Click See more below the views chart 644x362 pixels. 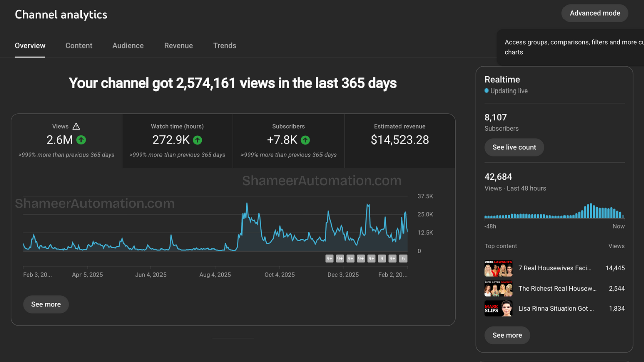[x=46, y=304]
